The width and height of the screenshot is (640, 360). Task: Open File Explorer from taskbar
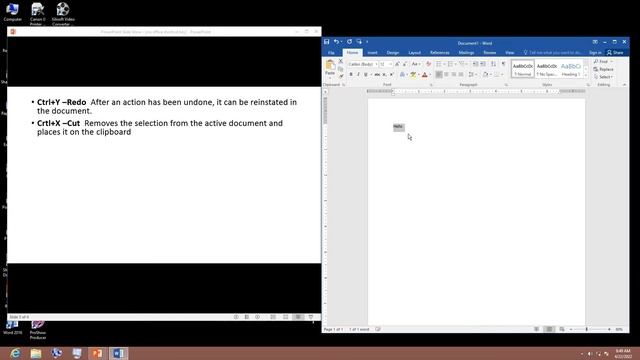point(36,353)
